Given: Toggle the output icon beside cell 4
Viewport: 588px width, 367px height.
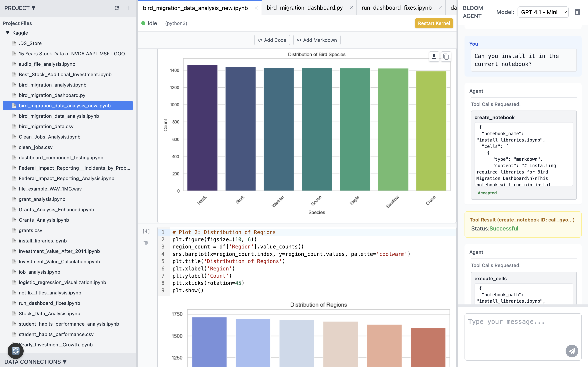Looking at the screenshot, I should pos(146,243).
